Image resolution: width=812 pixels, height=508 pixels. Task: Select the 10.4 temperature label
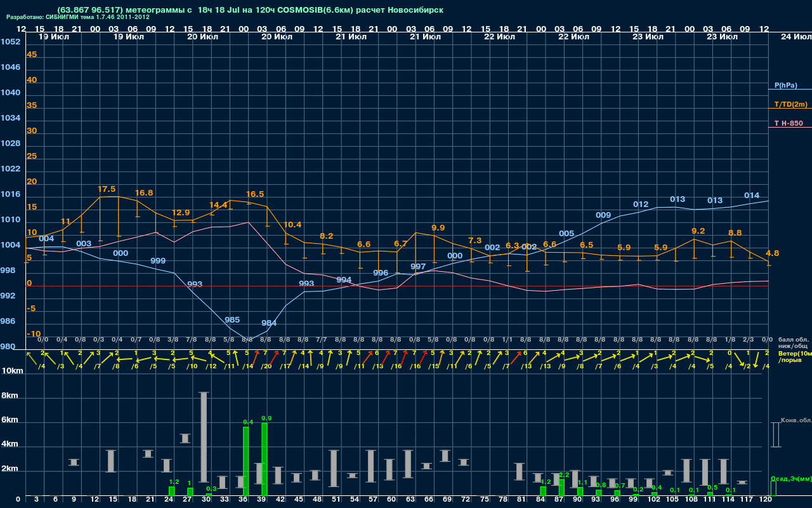pos(292,225)
